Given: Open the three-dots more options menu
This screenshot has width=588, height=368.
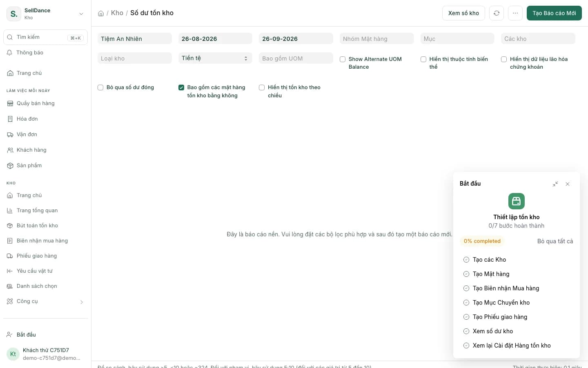Looking at the screenshot, I should point(515,13).
